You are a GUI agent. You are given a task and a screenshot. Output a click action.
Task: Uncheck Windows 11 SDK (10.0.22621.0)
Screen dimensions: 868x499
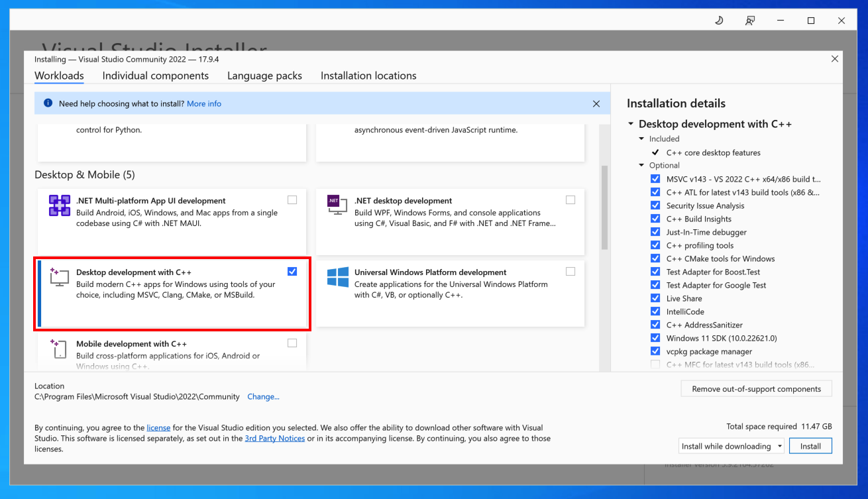coord(655,338)
